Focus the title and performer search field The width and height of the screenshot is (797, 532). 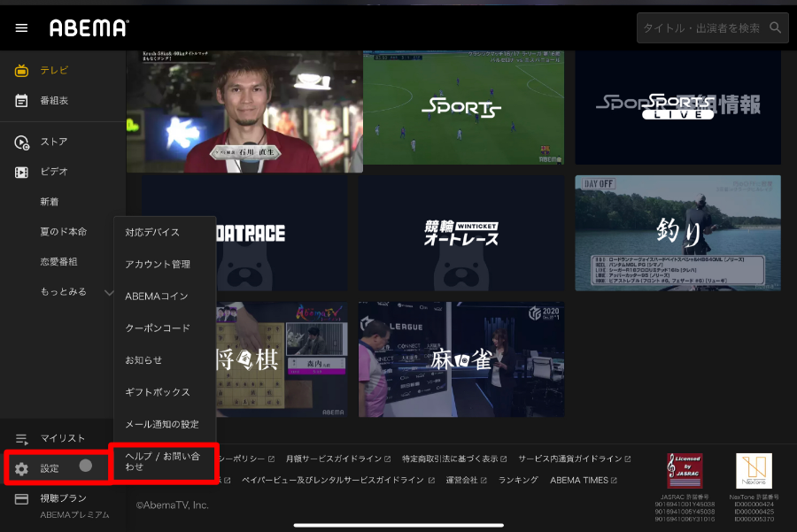click(x=712, y=28)
